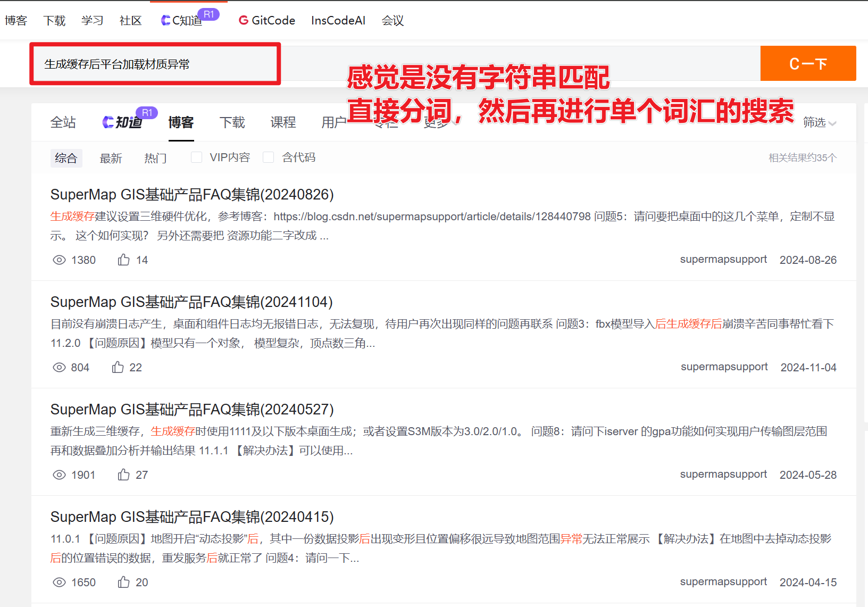This screenshot has width=868, height=607.
Task: Open article FAQ集锦(20241104)
Action: tap(191, 302)
